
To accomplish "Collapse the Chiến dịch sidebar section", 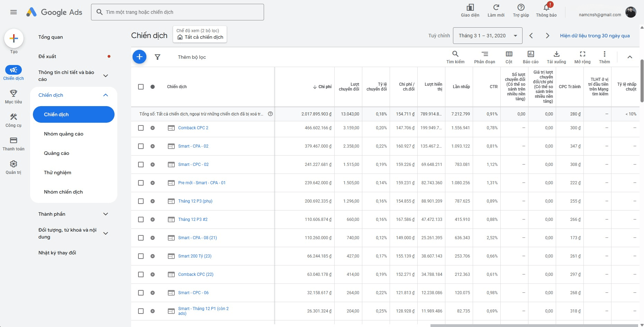I will [106, 95].
